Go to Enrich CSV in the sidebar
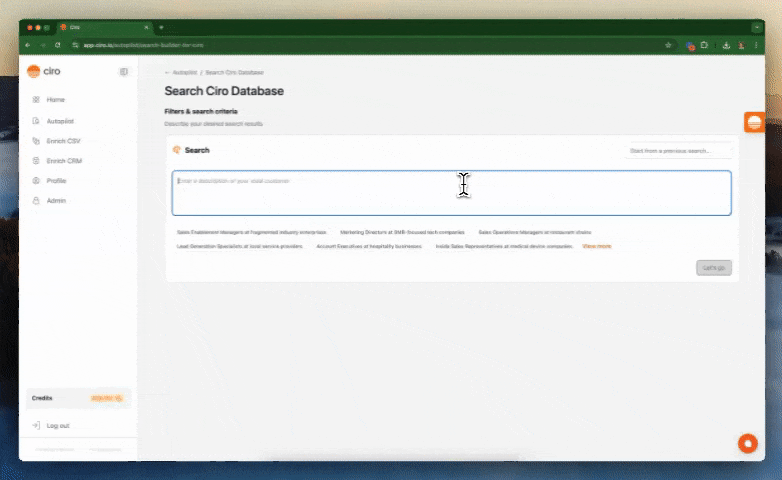The height and width of the screenshot is (480, 782). click(63, 141)
